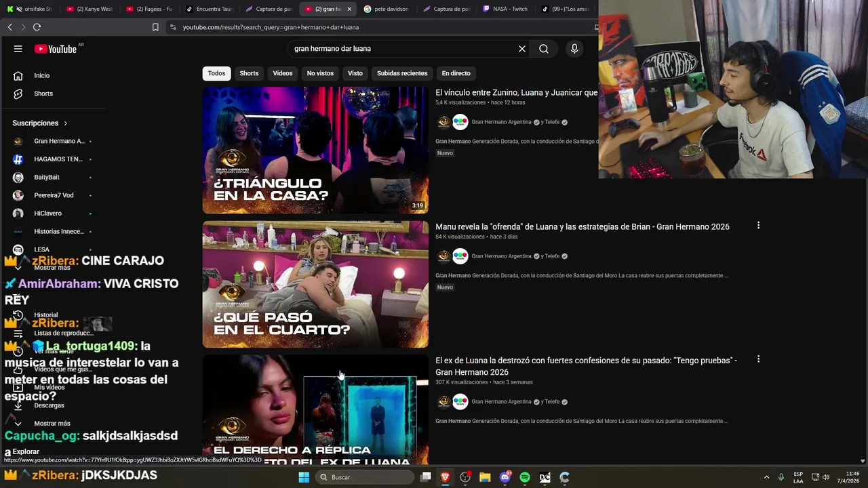The height and width of the screenshot is (488, 868).
Task: Select the 'Todos' filter chip
Action: pyautogui.click(x=216, y=73)
